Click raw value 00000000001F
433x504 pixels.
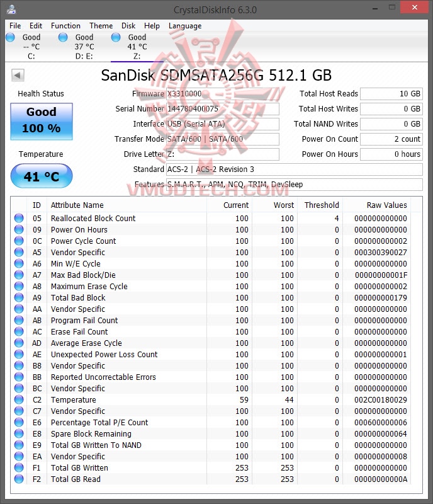[x=381, y=275]
